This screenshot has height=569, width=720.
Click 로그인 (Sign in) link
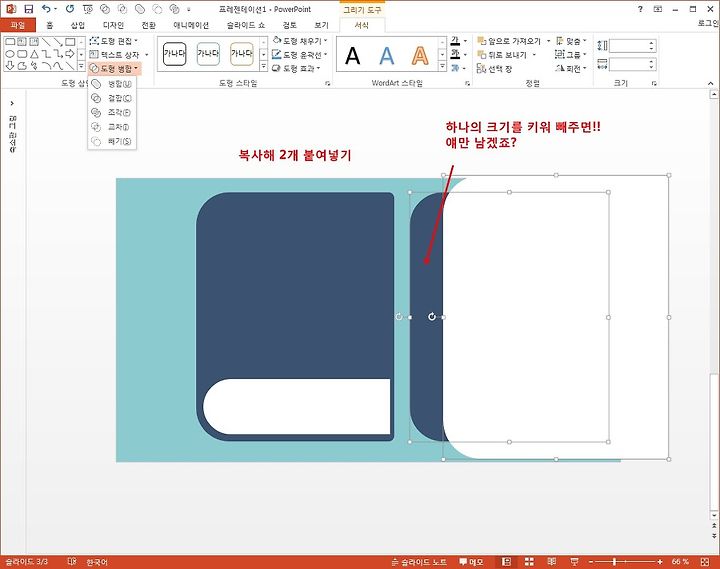pos(709,23)
